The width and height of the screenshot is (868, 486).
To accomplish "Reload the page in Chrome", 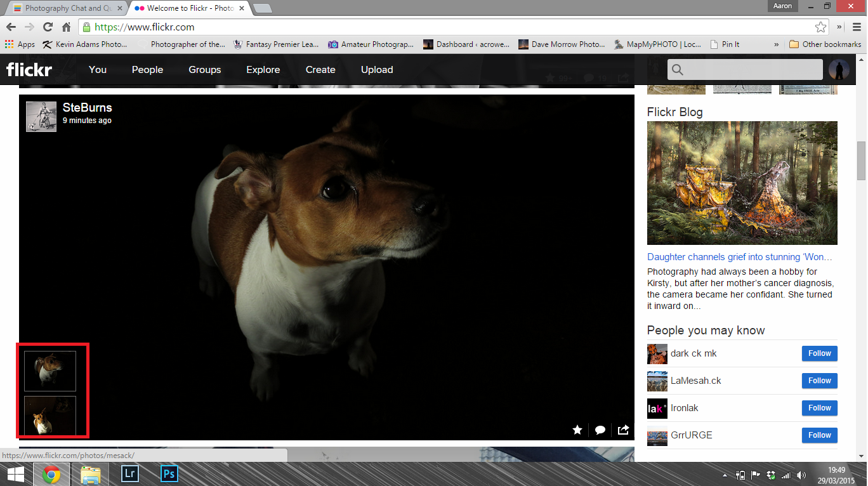I will tap(48, 27).
